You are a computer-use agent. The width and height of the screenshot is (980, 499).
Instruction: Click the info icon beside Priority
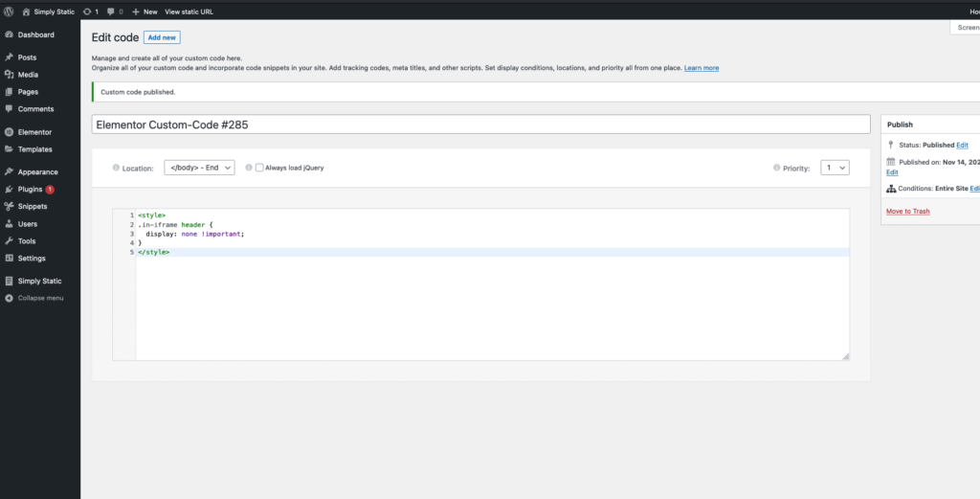coord(776,168)
